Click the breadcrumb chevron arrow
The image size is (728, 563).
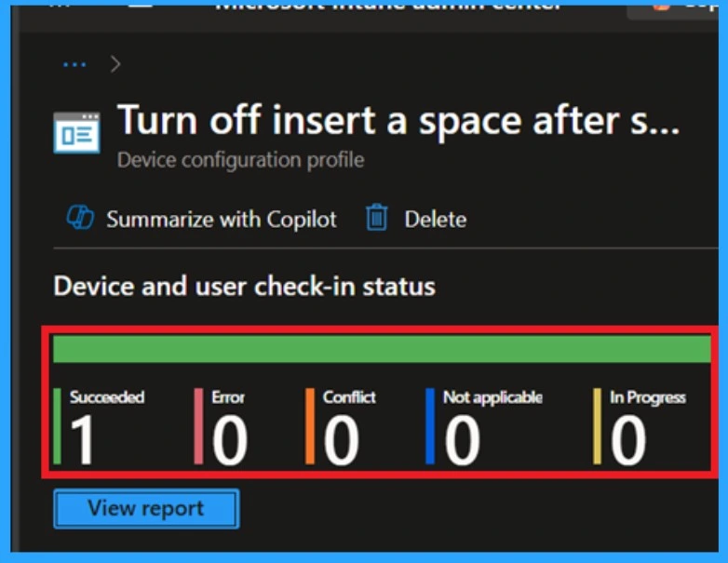tap(116, 64)
